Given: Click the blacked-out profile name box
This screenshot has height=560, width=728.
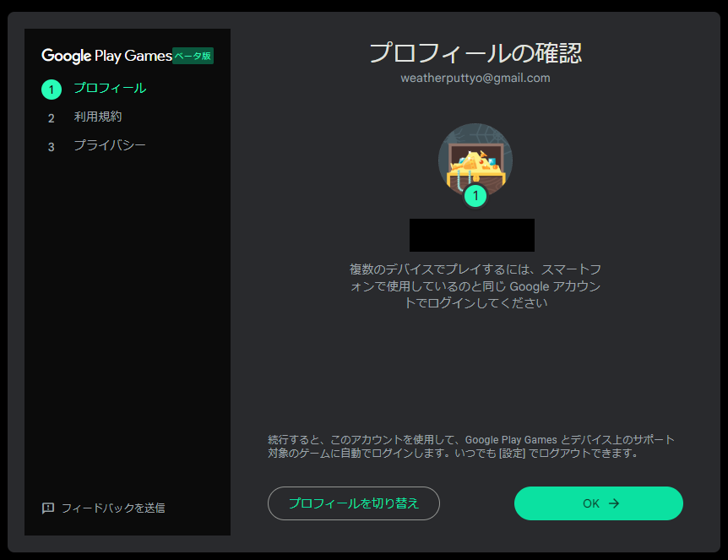Looking at the screenshot, I should [471, 235].
